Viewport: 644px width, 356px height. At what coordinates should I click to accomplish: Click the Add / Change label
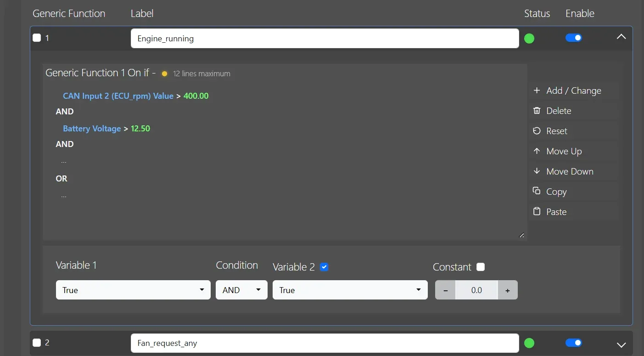[x=574, y=90]
